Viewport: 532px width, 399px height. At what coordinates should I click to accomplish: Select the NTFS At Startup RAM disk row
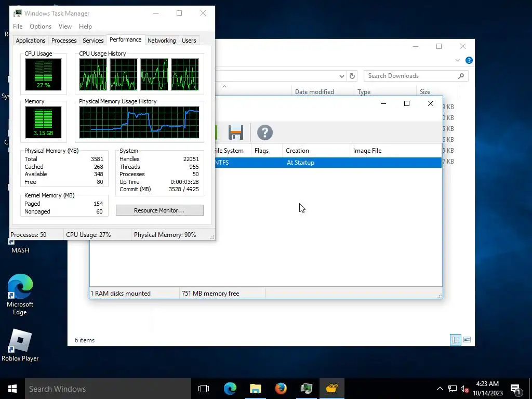tap(328, 163)
